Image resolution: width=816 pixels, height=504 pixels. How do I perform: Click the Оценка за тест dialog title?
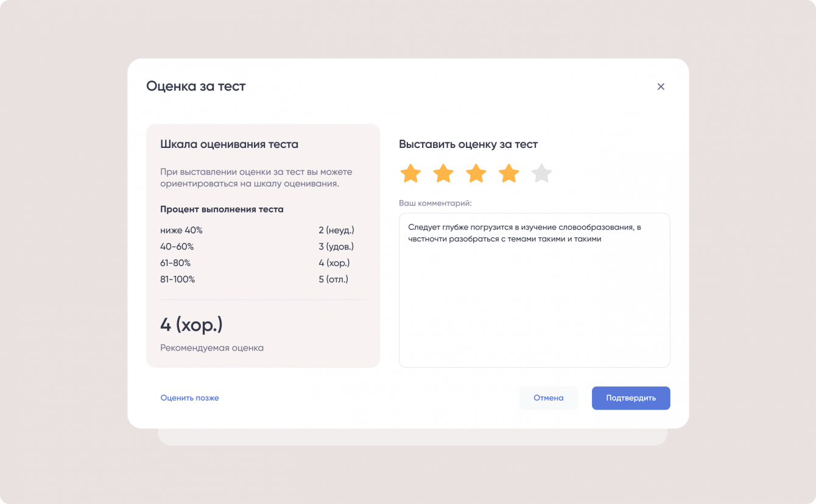(x=195, y=86)
